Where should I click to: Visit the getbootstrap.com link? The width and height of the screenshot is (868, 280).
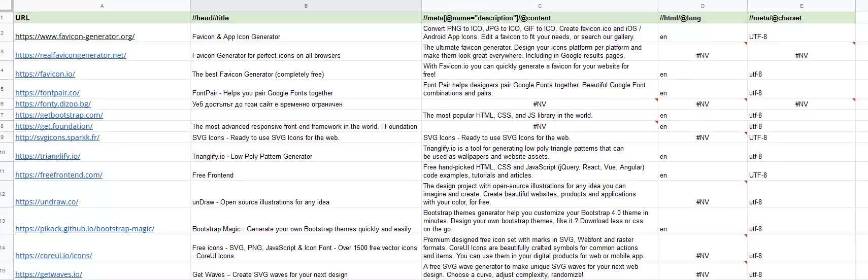click(x=59, y=115)
